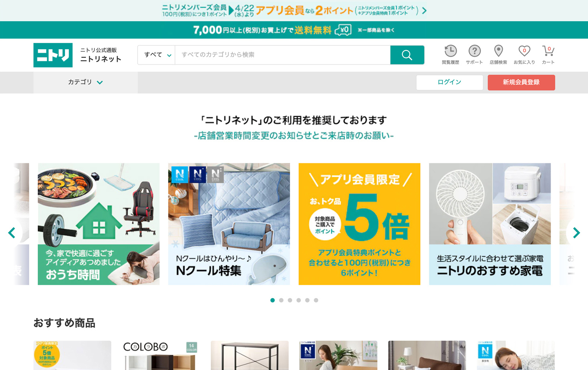Open the Support (サポート) help icon
588x370 pixels.
[474, 55]
